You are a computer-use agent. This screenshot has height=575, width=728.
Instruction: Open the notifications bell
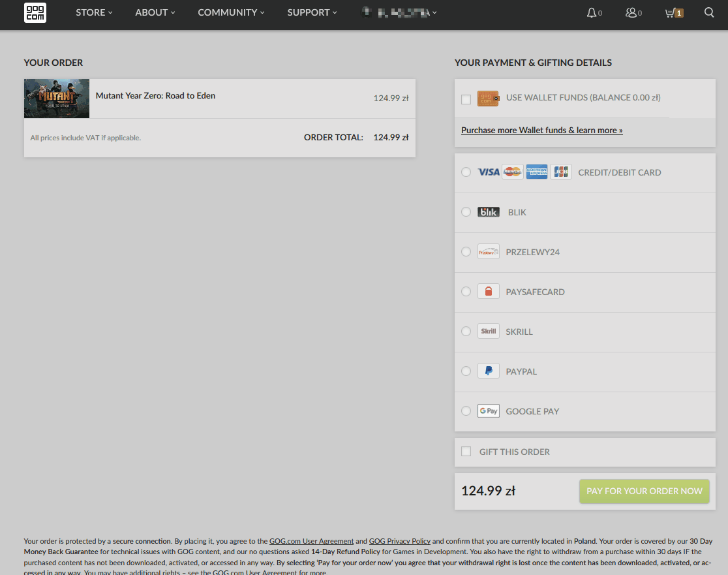(591, 12)
